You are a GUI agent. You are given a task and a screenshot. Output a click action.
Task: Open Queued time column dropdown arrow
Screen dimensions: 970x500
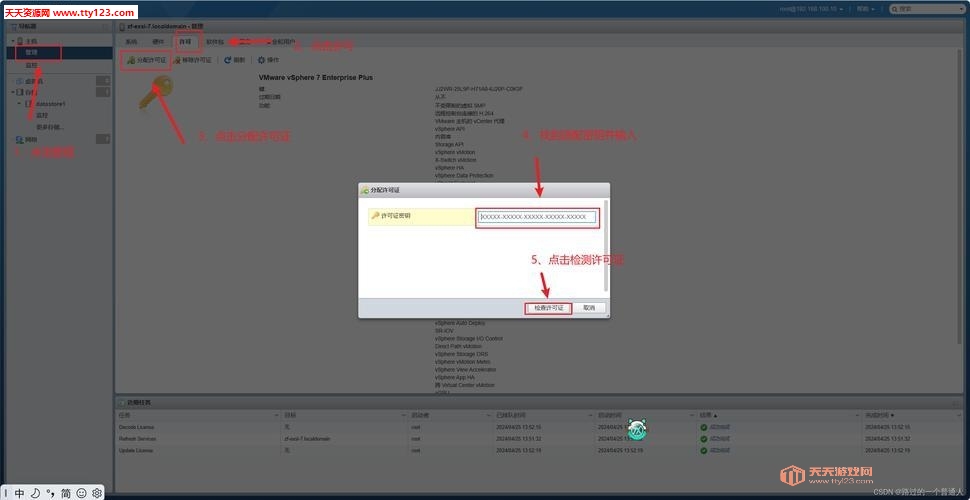pyautogui.click(x=590, y=415)
